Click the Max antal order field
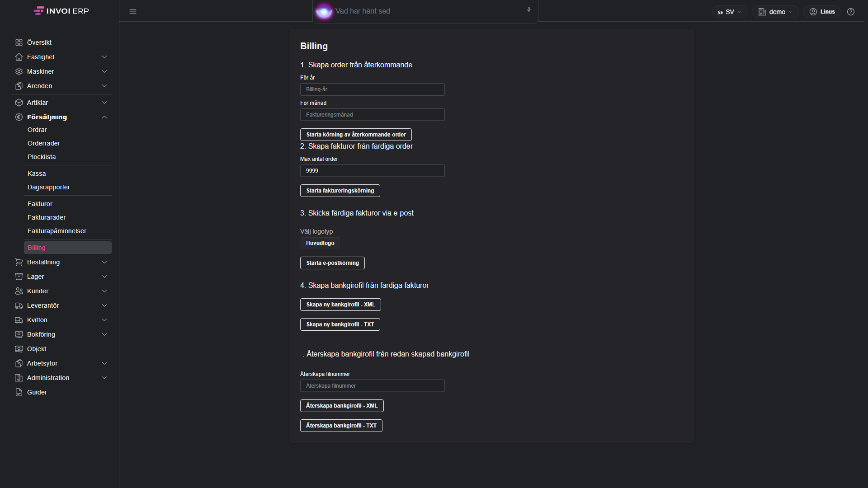This screenshot has height=488, width=868. pyautogui.click(x=373, y=171)
